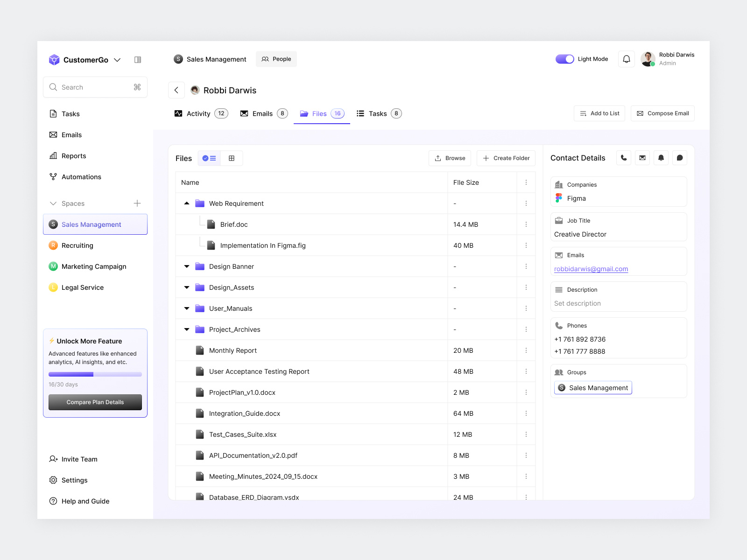
Task: Collapse the Web Requirement folder
Action: pyautogui.click(x=186, y=203)
